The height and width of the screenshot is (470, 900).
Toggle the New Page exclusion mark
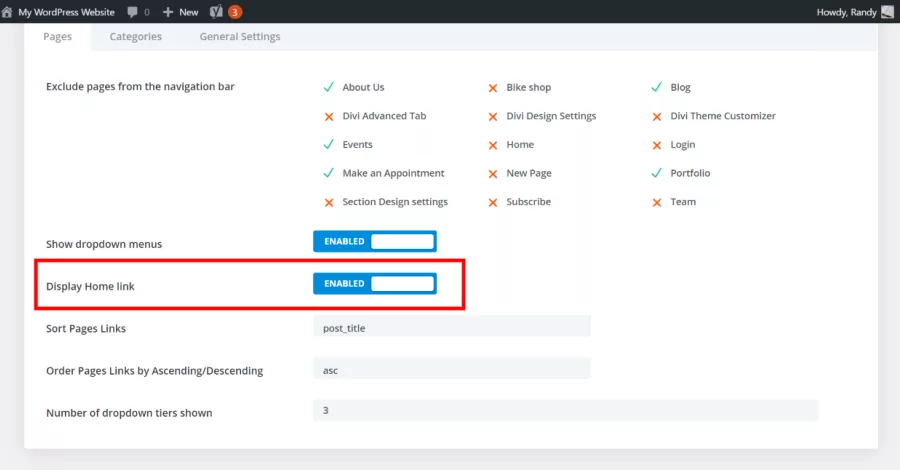pos(492,174)
